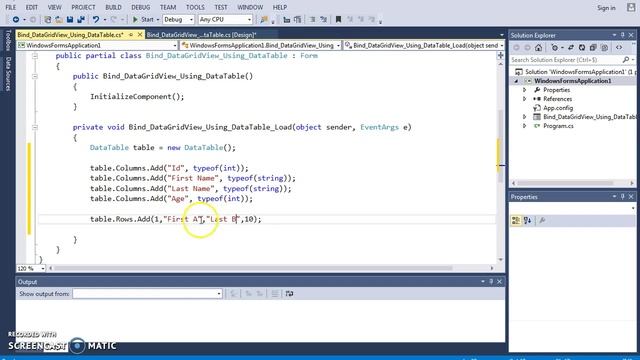Screen dimensions: 640x360
Task: Open the WINDOW menu
Action: (250, 7)
